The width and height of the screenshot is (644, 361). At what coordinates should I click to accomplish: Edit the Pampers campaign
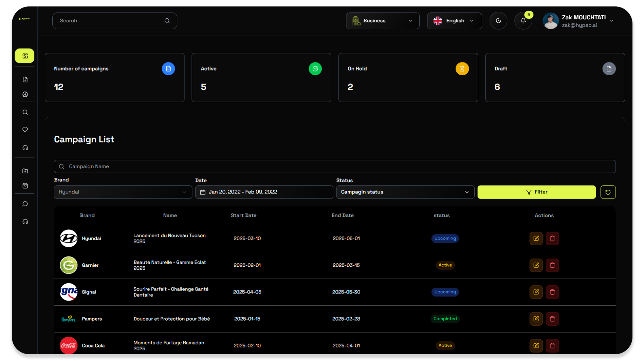tap(536, 319)
